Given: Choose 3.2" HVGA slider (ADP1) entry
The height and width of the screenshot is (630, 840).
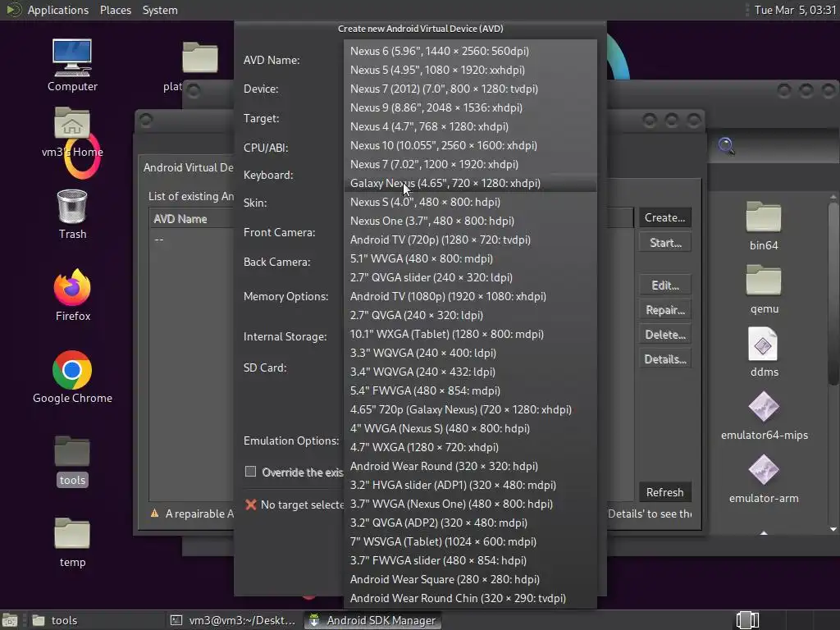Looking at the screenshot, I should tap(470, 485).
